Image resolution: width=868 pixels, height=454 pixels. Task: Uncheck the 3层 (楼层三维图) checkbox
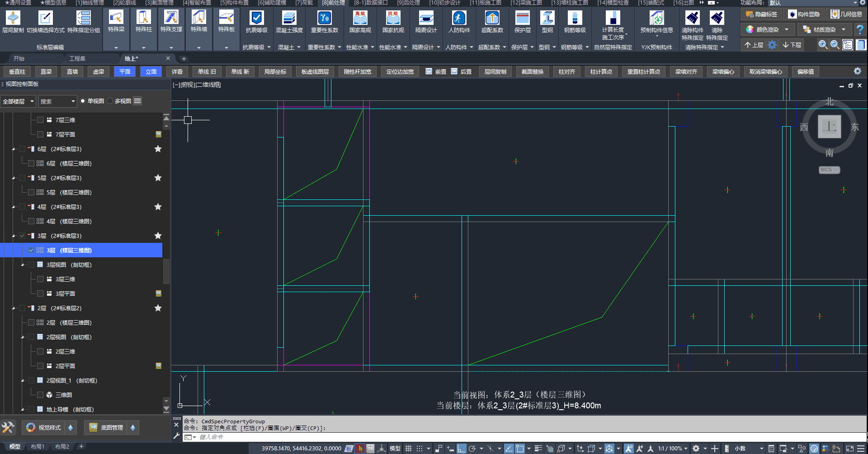point(31,250)
